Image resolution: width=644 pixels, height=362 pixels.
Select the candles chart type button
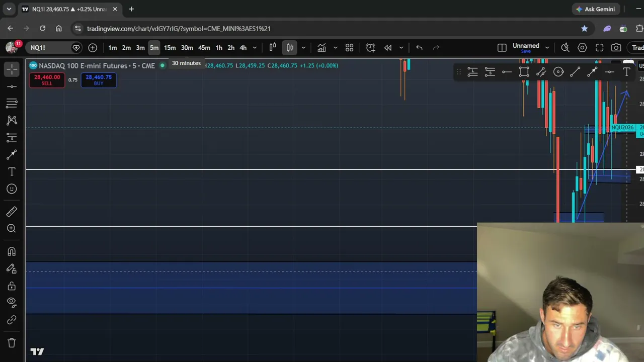tap(290, 48)
